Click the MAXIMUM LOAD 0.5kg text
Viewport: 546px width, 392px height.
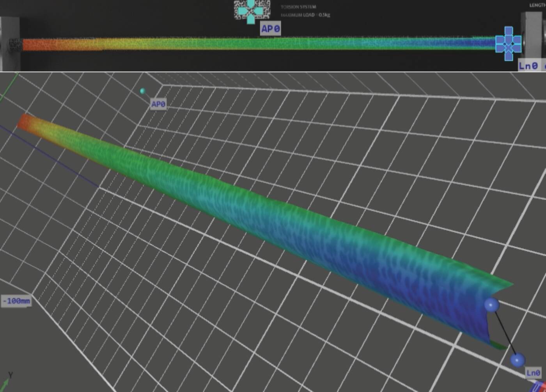coord(305,15)
